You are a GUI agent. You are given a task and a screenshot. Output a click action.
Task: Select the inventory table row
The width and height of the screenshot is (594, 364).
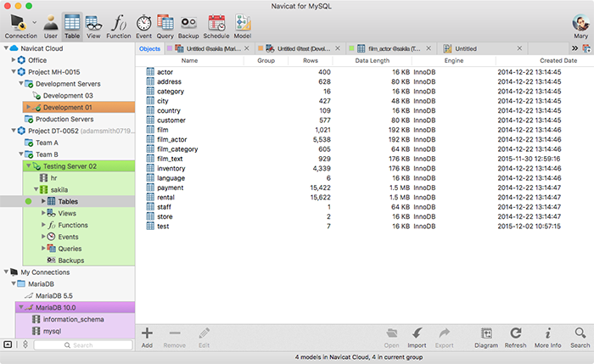pos(364,168)
